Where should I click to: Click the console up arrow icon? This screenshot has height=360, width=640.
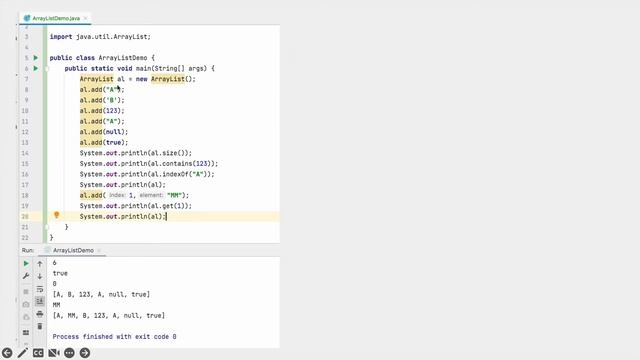tap(40, 264)
